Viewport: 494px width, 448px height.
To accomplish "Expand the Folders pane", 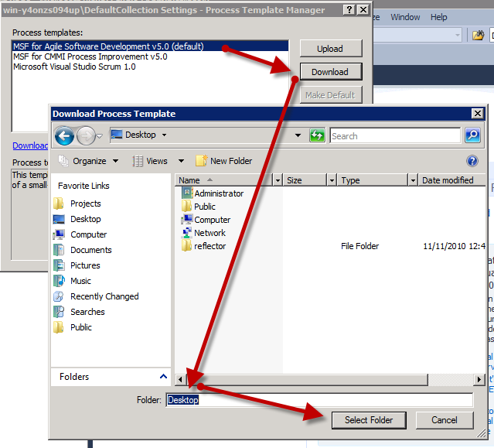I will (x=163, y=377).
